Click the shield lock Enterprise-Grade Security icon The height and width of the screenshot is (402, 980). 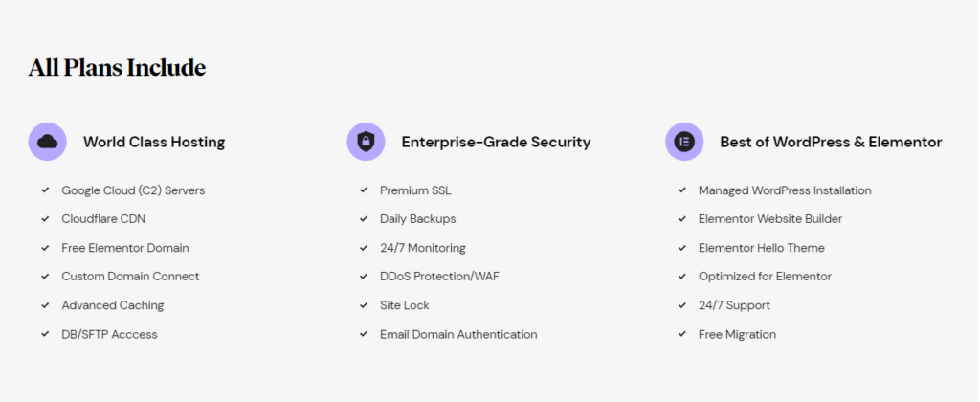366,142
